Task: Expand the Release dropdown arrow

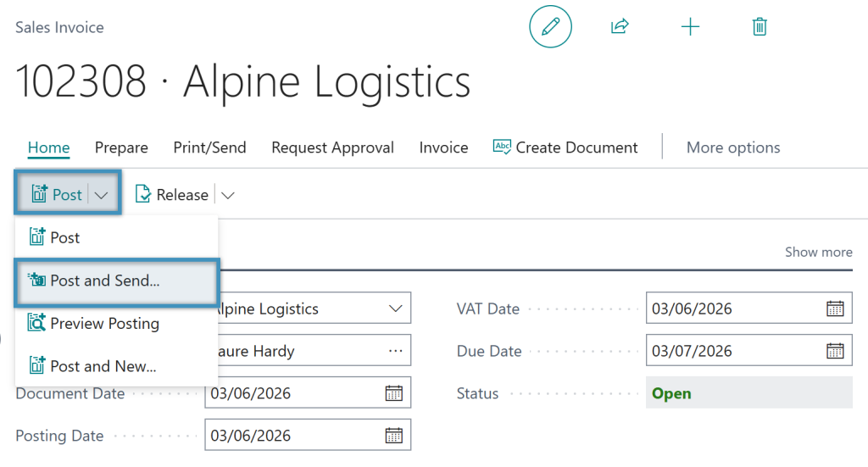Action: (227, 195)
